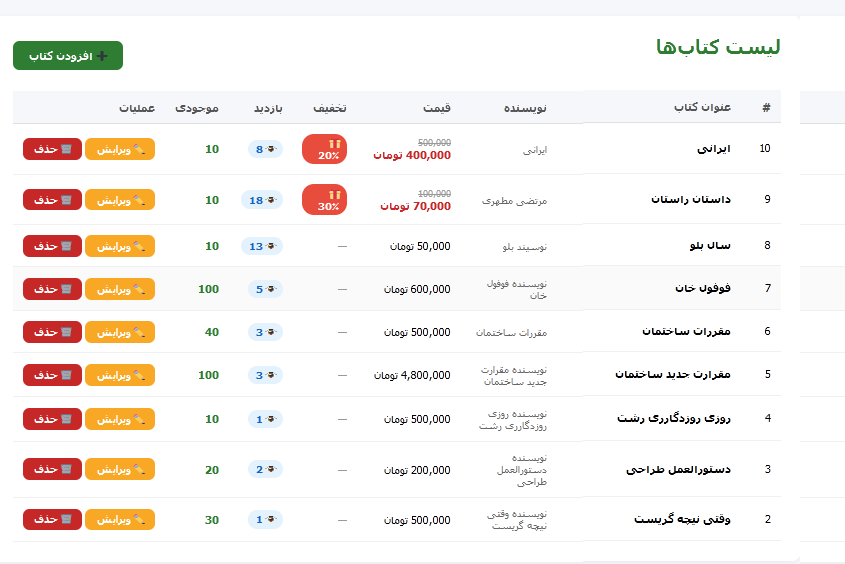Edit the سال بلو book

120,246
